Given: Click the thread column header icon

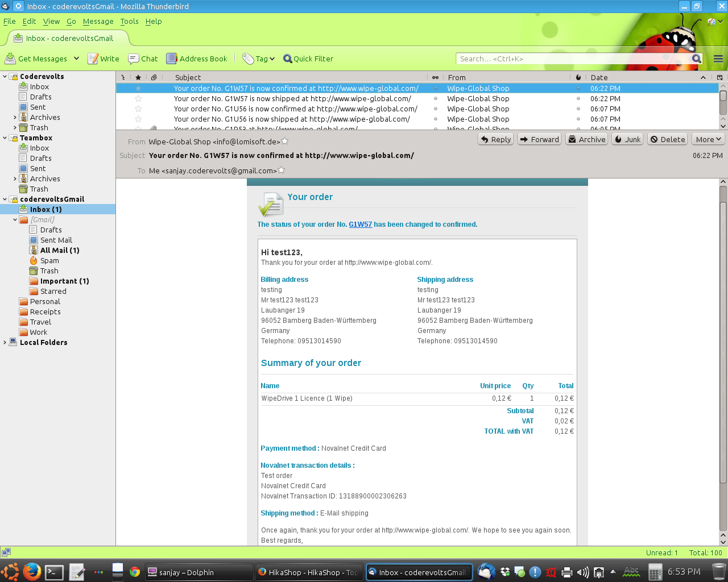Looking at the screenshot, I should click(x=123, y=77).
